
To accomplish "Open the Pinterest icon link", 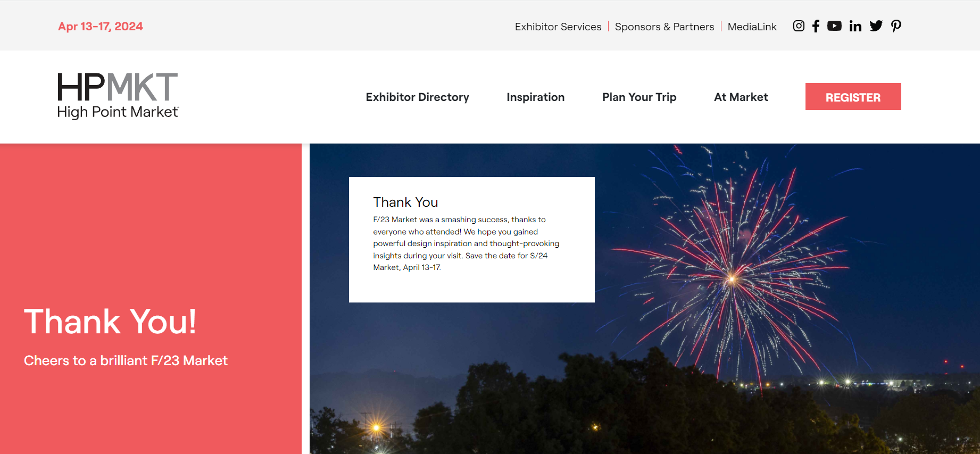I will coord(896,26).
